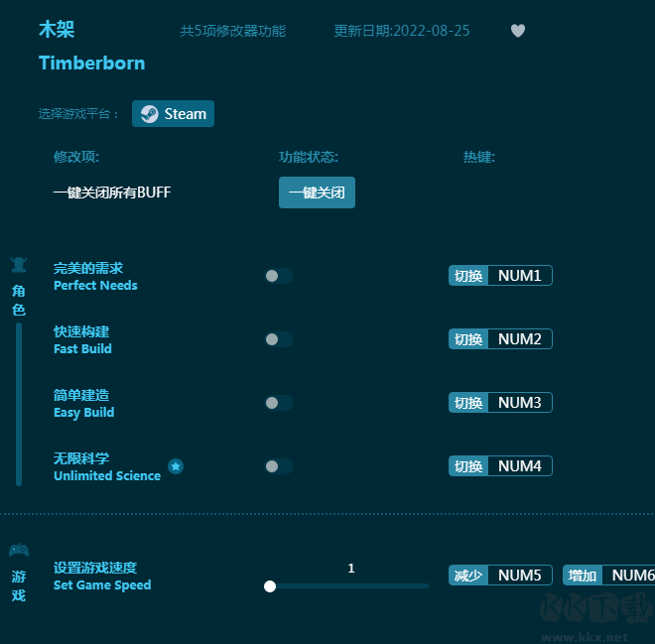The height and width of the screenshot is (644, 655).
Task: Click the 切换 button for NUM1
Action: click(x=468, y=276)
